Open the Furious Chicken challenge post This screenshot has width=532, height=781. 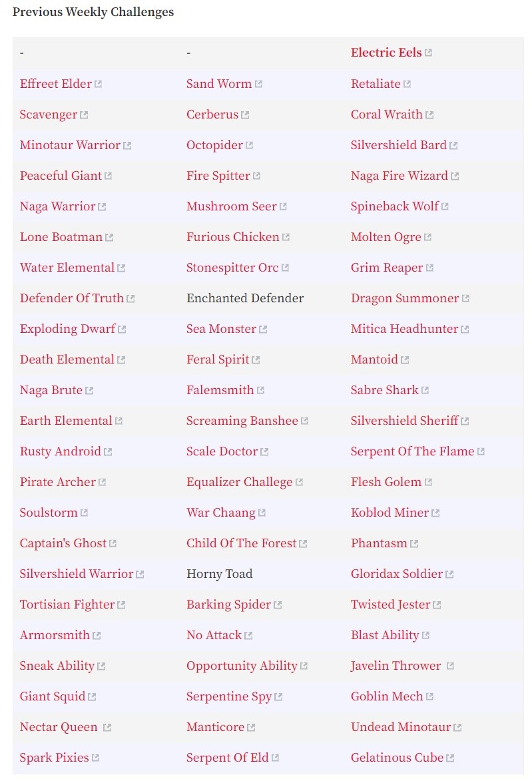tap(232, 237)
